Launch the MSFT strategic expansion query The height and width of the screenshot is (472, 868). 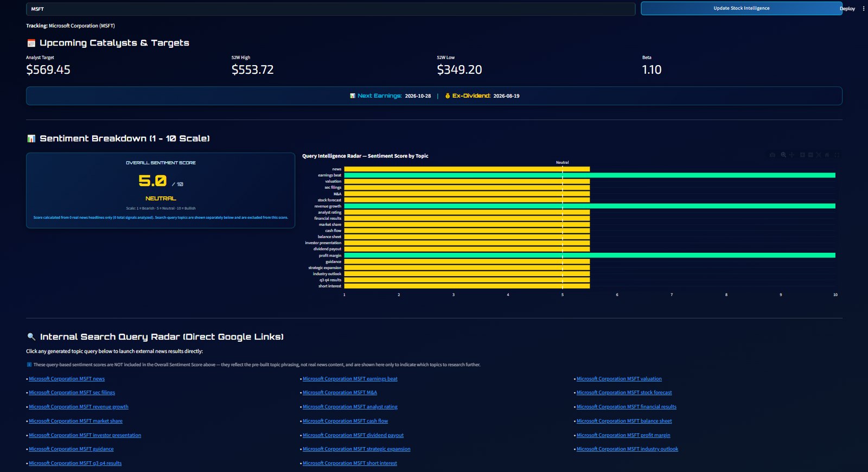pos(356,449)
